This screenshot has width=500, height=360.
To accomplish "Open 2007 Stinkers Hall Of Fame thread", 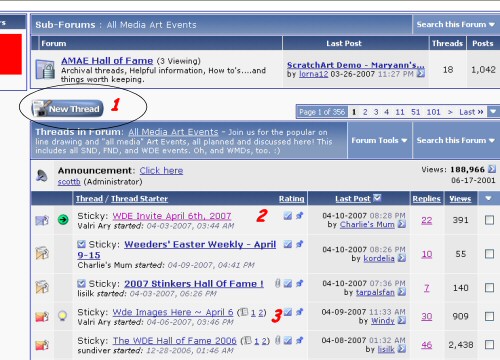I will click(x=194, y=284).
